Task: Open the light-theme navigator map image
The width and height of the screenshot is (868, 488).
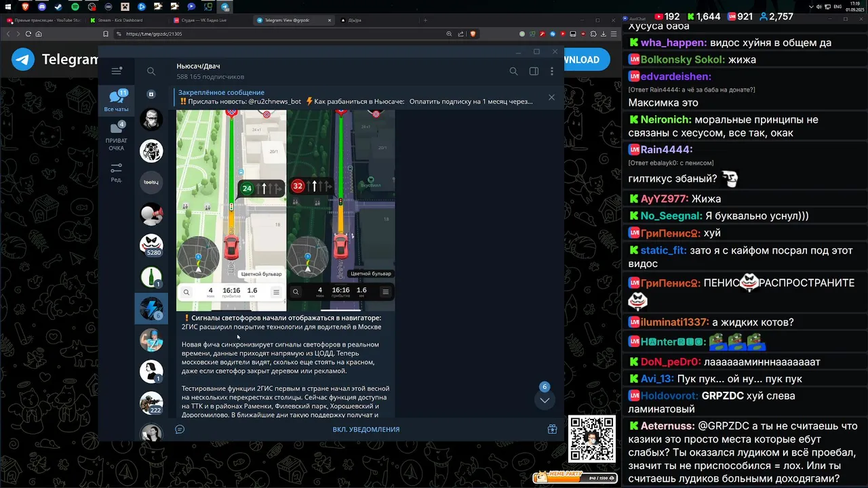Action: [231, 210]
